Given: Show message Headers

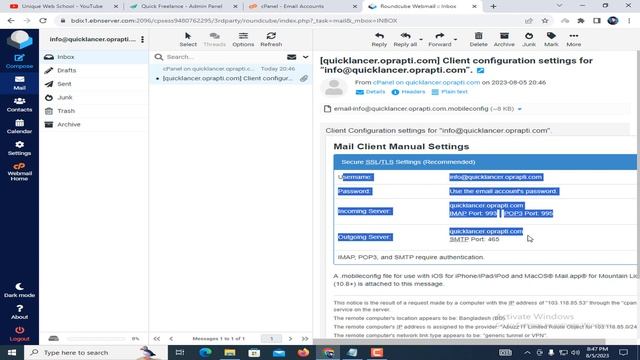Looking at the screenshot, I should pos(409,92).
